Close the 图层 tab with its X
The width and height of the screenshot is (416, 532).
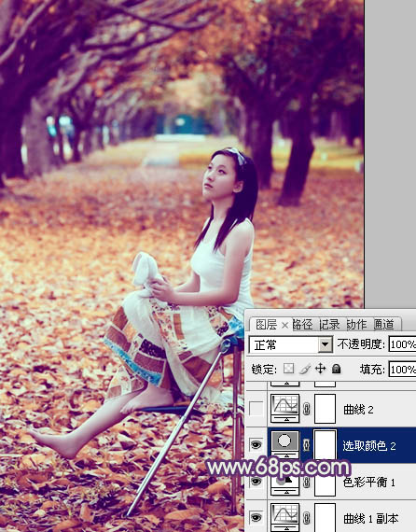tap(284, 326)
